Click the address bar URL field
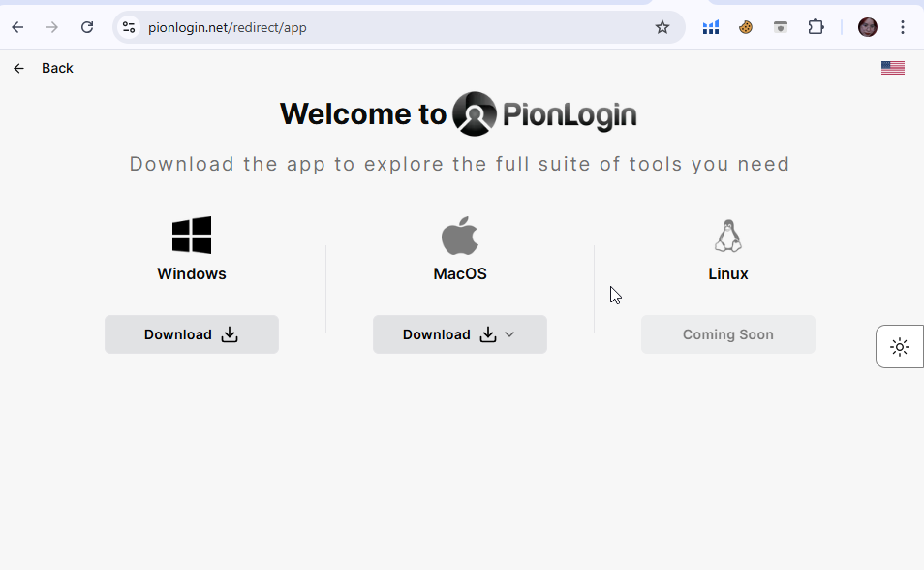The width and height of the screenshot is (924, 570). tap(387, 27)
